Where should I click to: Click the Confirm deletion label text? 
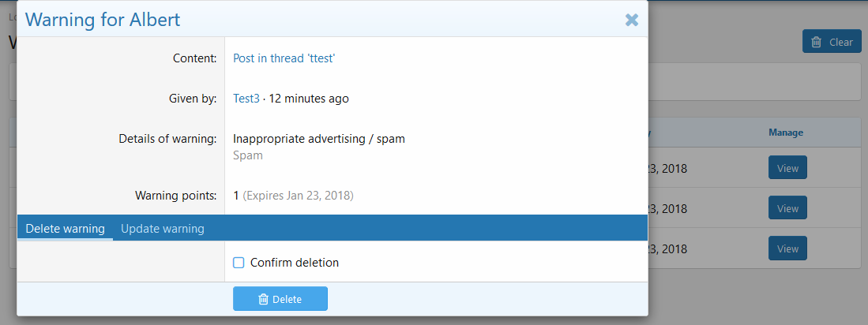click(295, 263)
